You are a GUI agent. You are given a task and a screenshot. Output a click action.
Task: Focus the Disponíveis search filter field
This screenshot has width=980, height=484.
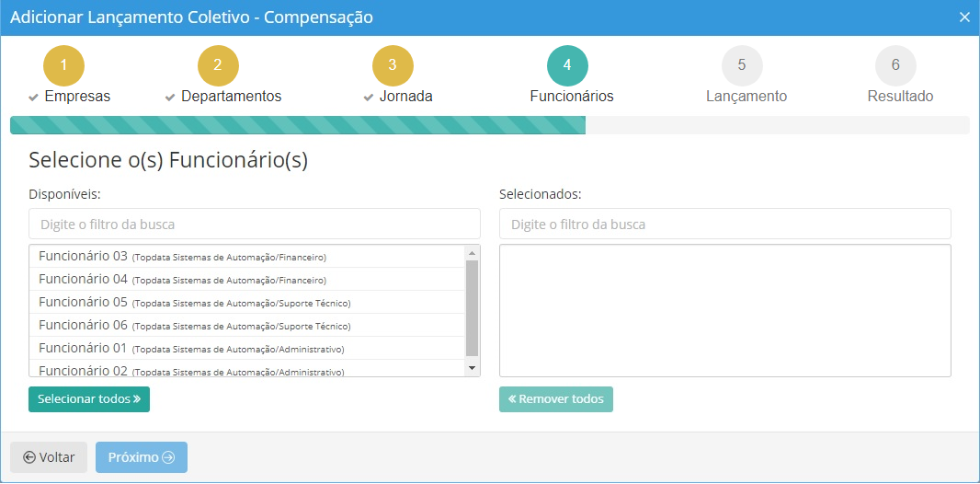coord(255,224)
